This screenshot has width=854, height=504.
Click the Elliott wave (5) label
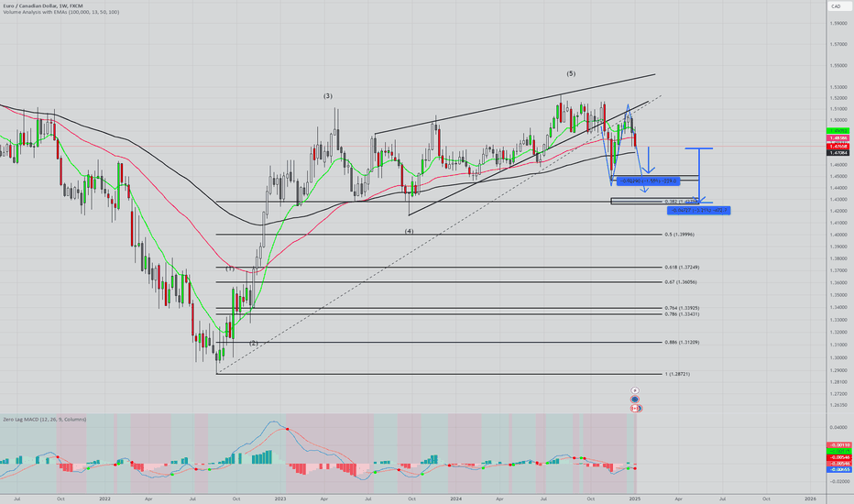pyautogui.click(x=571, y=73)
